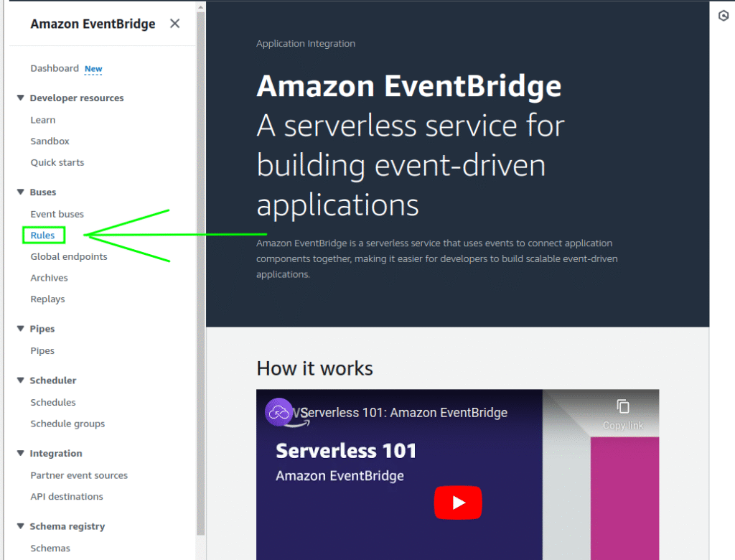This screenshot has width=735, height=560.
Task: Click the Copy link icon on video
Action: [622, 407]
